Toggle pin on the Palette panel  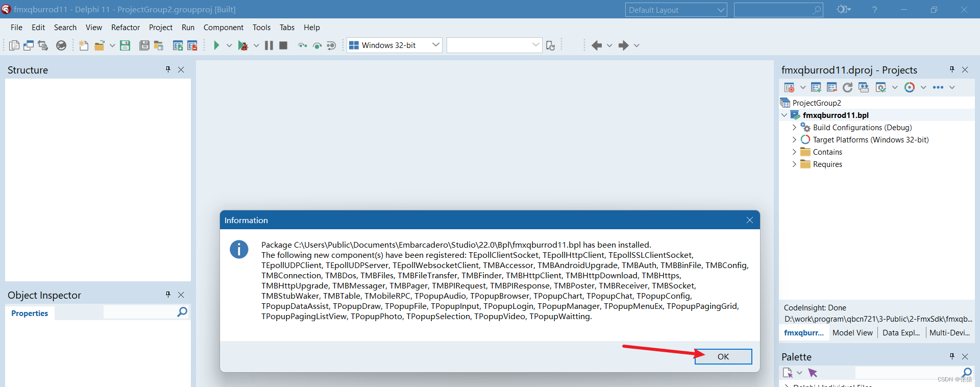click(952, 356)
